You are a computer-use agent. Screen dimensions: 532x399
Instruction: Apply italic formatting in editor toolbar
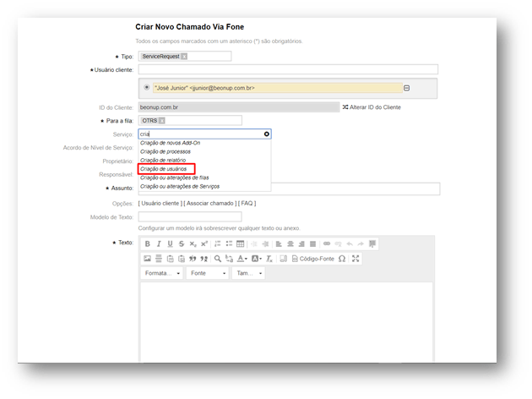click(158, 243)
